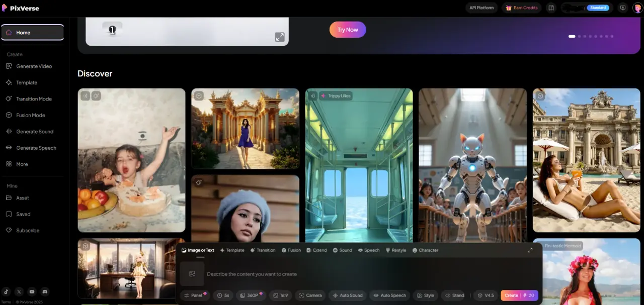This screenshot has width=644, height=305.
Task: Open the Discord community icon
Action: click(x=45, y=291)
